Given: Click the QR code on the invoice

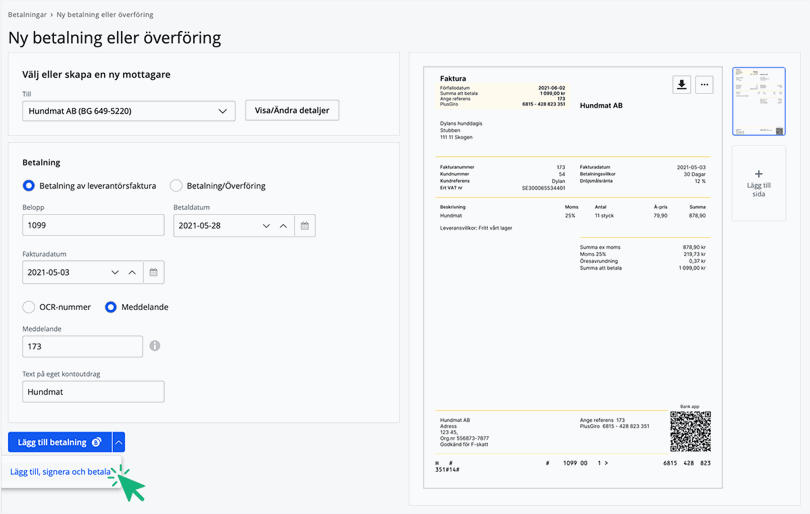Looking at the screenshot, I should tap(690, 431).
